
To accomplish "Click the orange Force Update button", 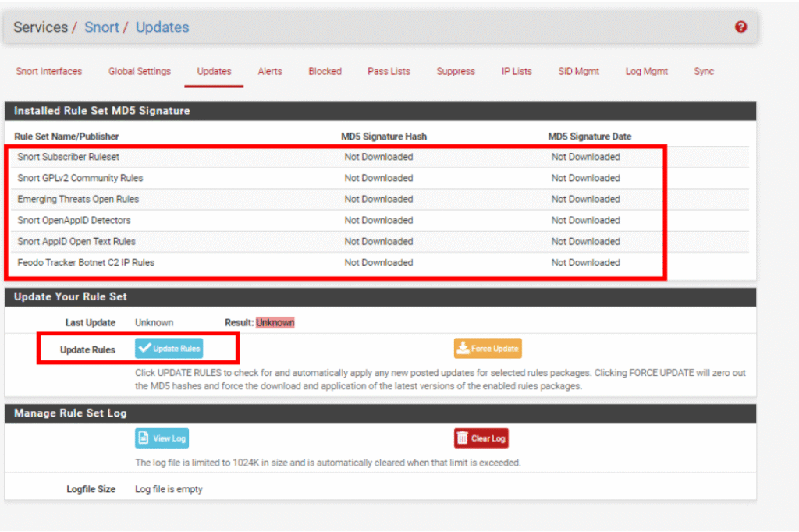I will 488,349.
